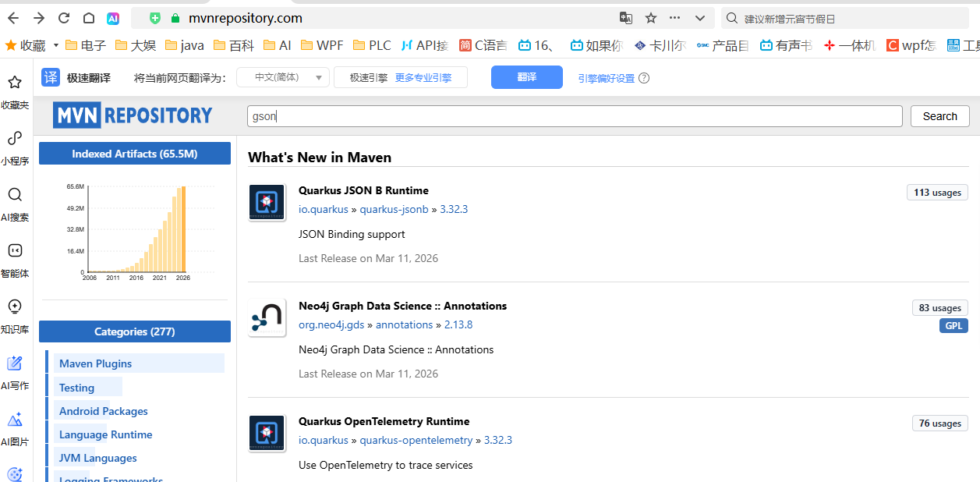Open the AI assistant icon beside home
This screenshot has width=980, height=482.
tap(113, 18)
